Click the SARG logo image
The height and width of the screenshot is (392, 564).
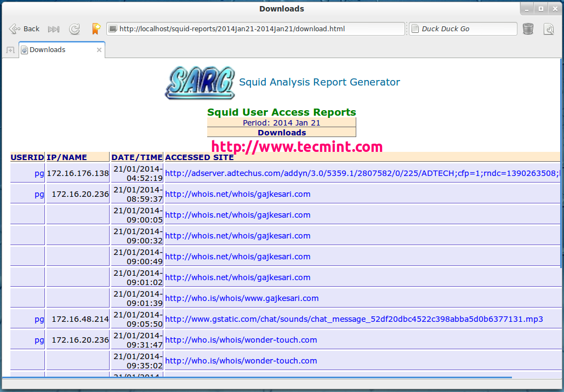pos(200,83)
